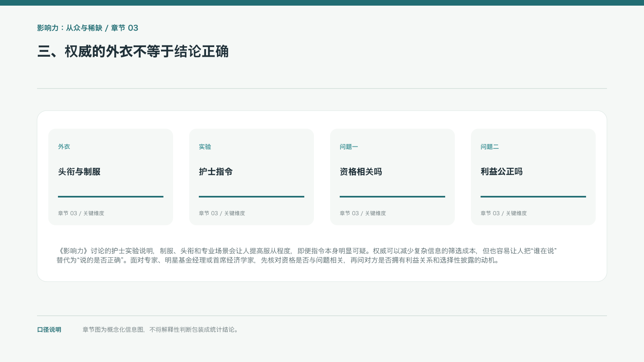Viewport: 644px width, 362px height.
Task: Click the '问题二' card label
Action: (490, 147)
